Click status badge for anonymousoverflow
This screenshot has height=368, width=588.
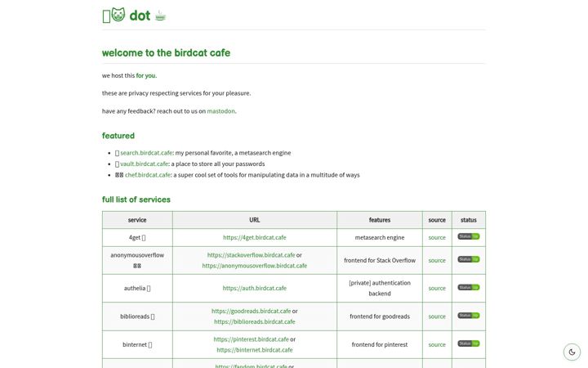pyautogui.click(x=469, y=259)
